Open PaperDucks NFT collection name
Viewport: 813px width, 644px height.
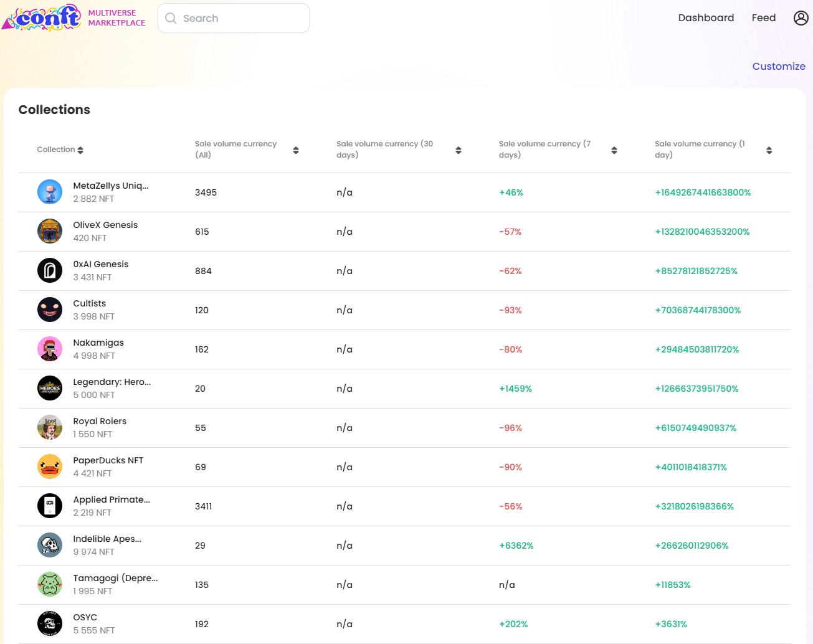108,460
